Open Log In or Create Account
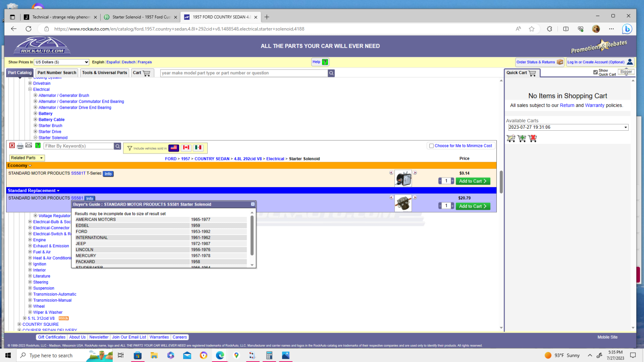 pyautogui.click(x=600, y=62)
